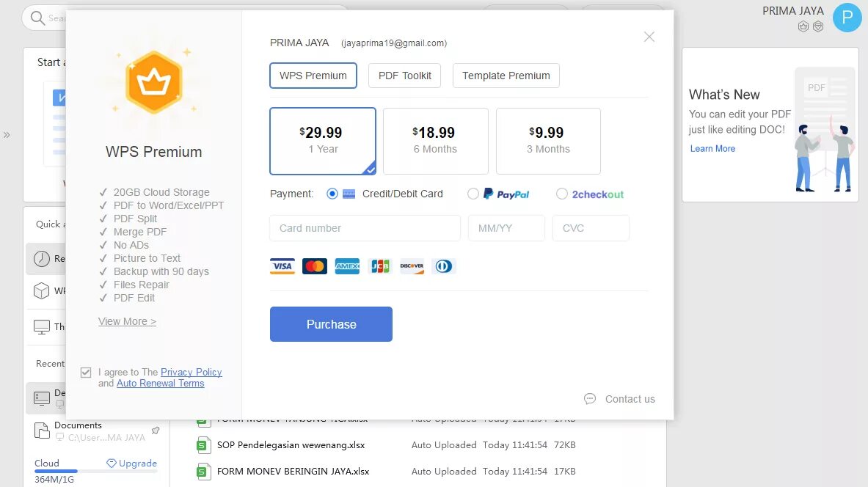Image resolution: width=868 pixels, height=487 pixels.
Task: Click the Diners Club icon
Action: [x=444, y=266]
